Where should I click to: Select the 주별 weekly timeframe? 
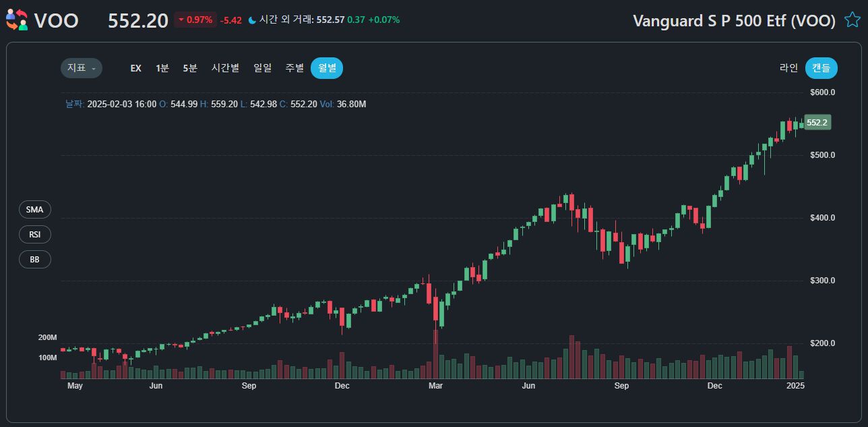pos(294,68)
